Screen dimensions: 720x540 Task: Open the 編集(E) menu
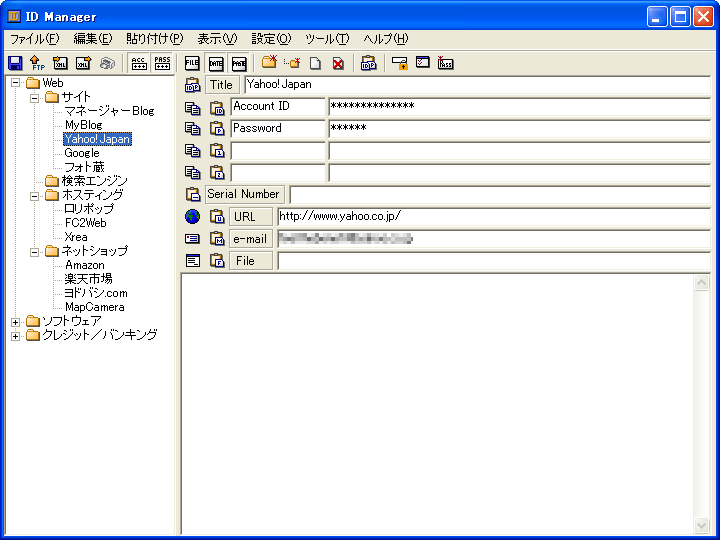(93, 39)
